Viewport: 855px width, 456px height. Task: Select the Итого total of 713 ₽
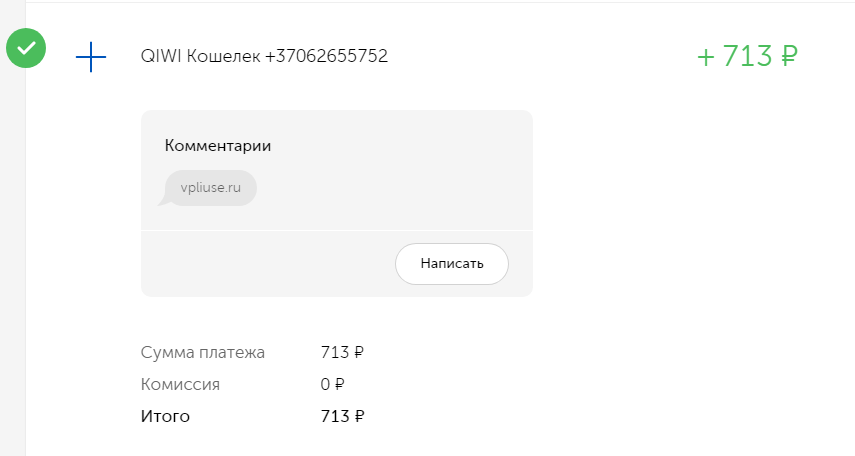342,416
